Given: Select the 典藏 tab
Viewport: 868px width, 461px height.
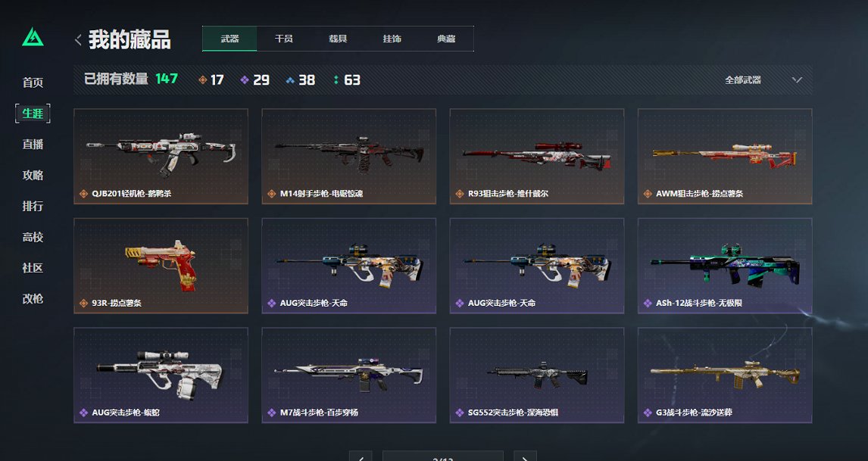Looking at the screenshot, I should (x=446, y=39).
